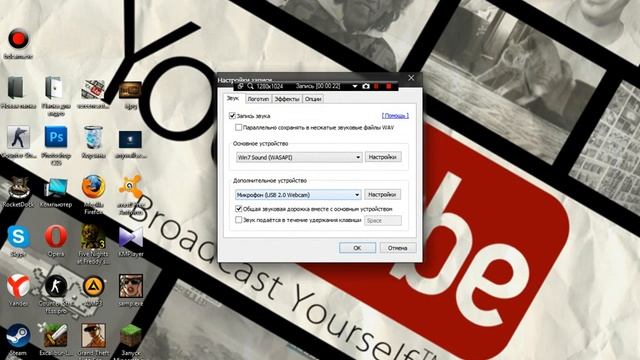Viewport: 640px width, 360px height.
Task: Stop recording with the red square button
Action: (389, 86)
